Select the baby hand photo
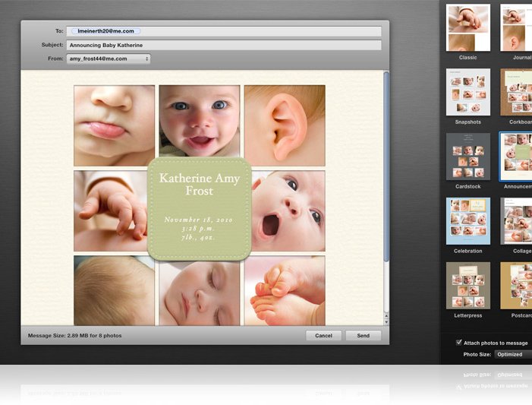This screenshot has height=405, width=532. [111, 211]
